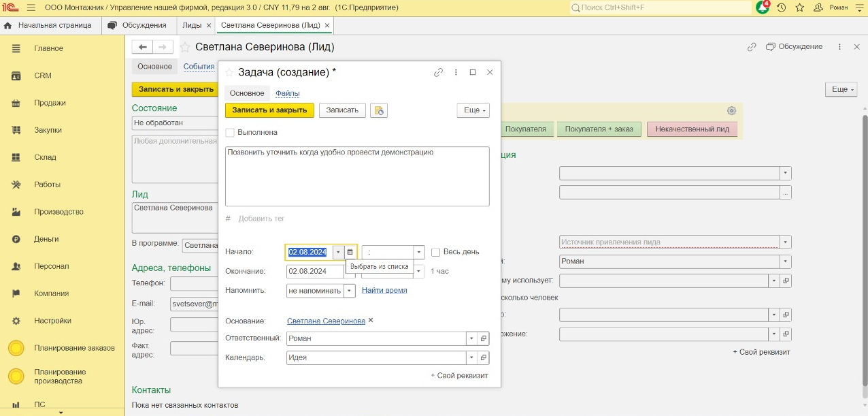
Task: Click the Записать button in task dialog
Action: click(x=342, y=110)
